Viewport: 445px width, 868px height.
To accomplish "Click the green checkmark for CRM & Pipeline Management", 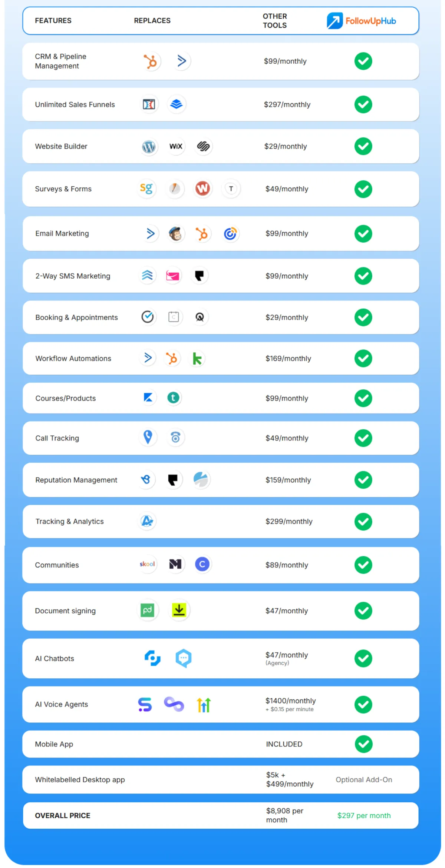I will (x=363, y=61).
